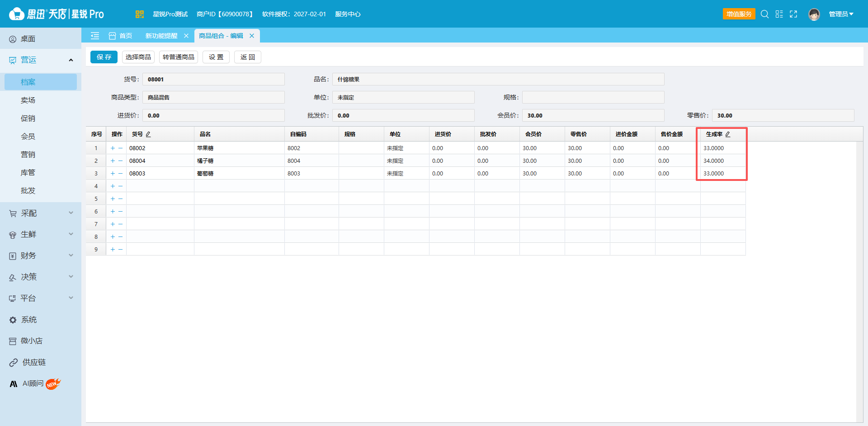Click the 货号 field showing 08001

point(213,79)
